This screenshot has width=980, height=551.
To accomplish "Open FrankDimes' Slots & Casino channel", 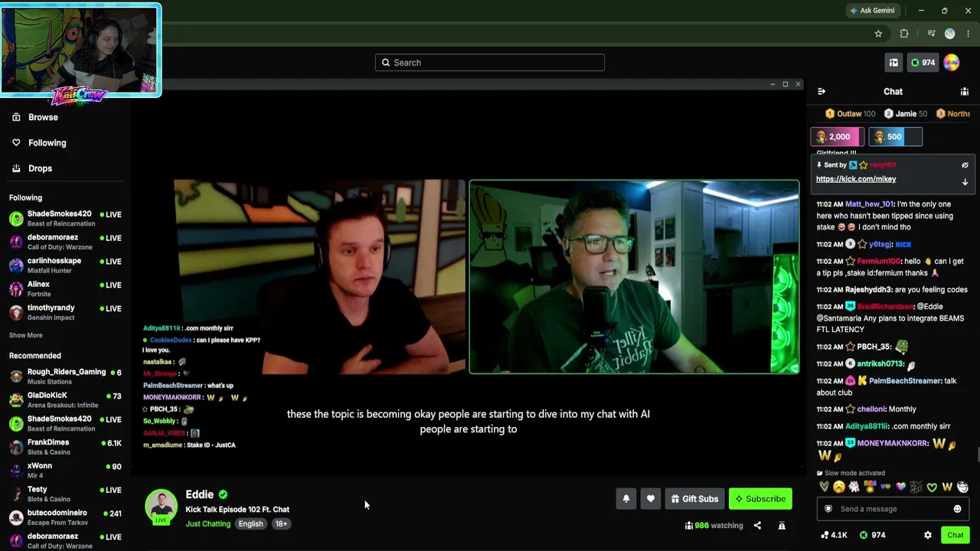I will coord(65,447).
